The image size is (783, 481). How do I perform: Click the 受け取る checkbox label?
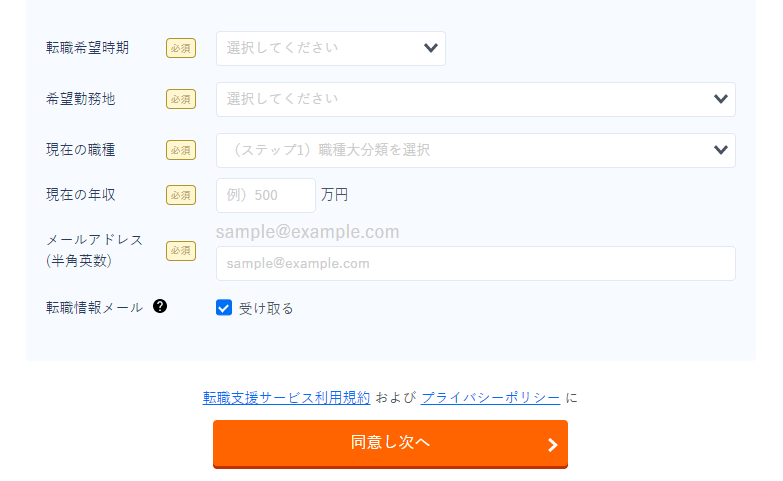[266, 308]
